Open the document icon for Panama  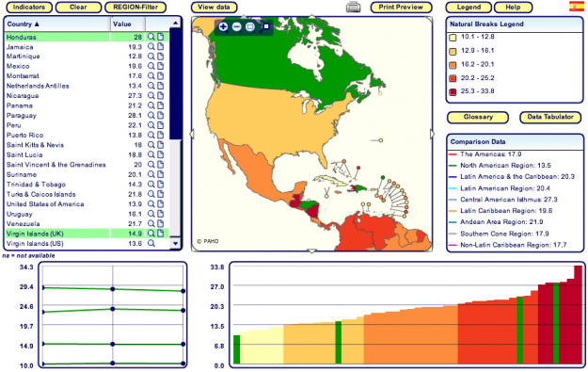[x=161, y=105]
